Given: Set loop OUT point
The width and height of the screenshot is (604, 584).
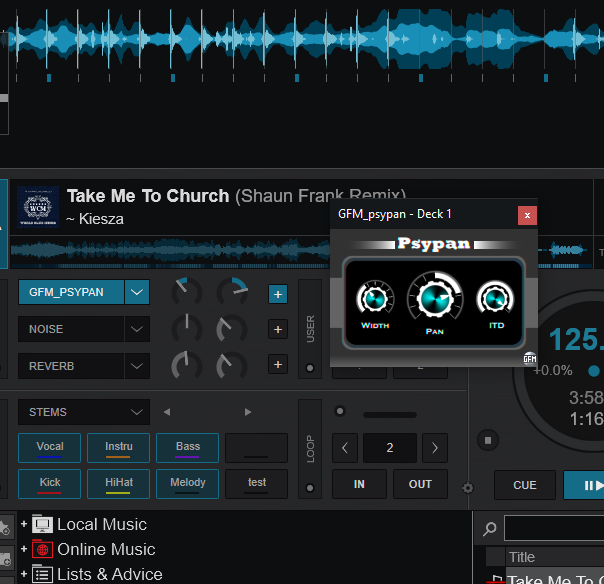Looking at the screenshot, I should click(x=420, y=484).
